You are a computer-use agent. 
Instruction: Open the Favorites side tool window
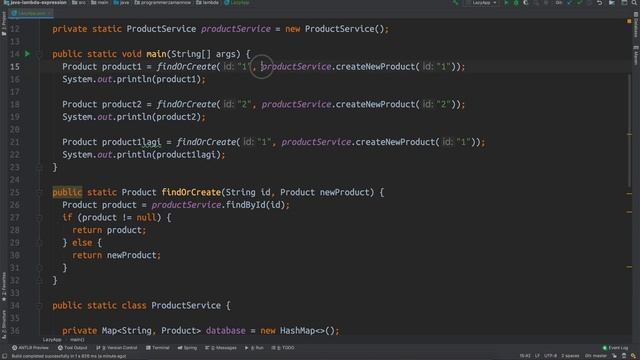[x=4, y=287]
